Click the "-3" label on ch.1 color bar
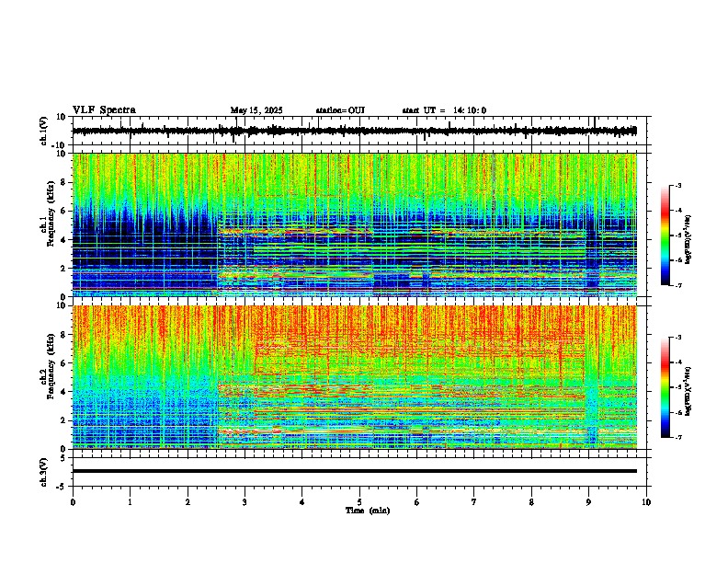728x563 pixels. pos(678,186)
